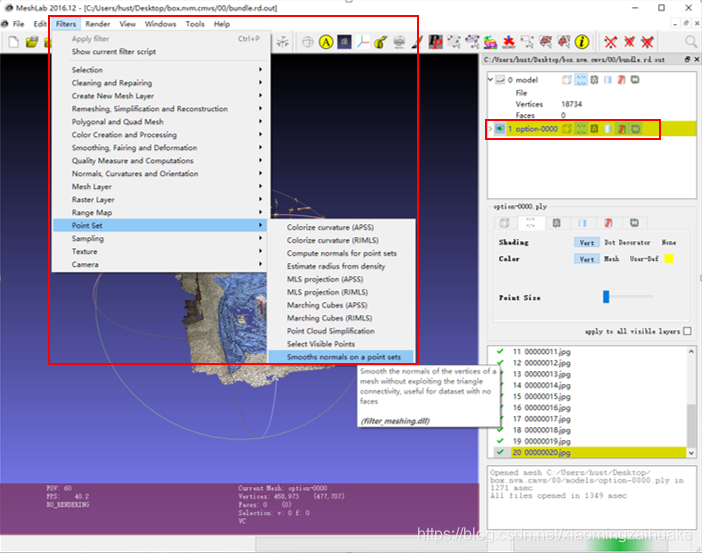Toggle checkmark of raster 20 00000020.jpg
The height and width of the screenshot is (553, 702).
(500, 452)
